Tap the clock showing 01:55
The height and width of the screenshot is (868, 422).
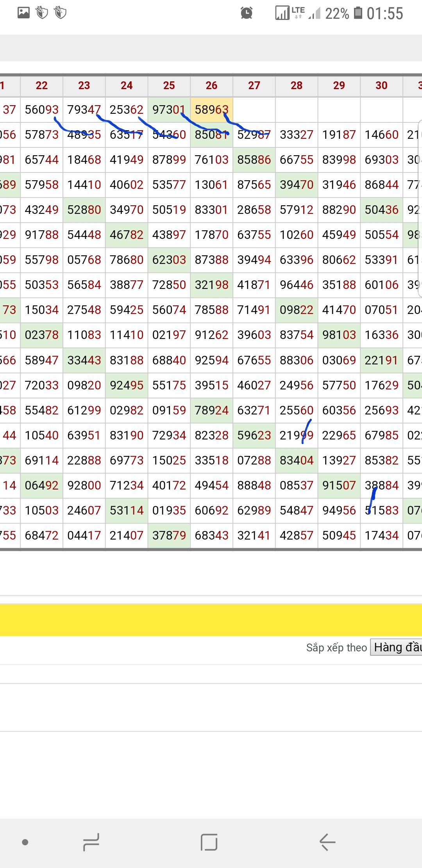(384, 13)
